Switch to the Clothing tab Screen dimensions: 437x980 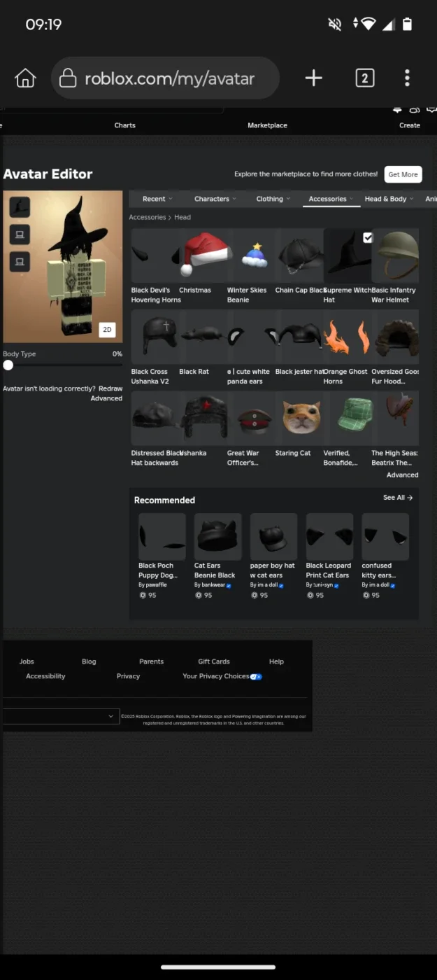[x=269, y=199]
